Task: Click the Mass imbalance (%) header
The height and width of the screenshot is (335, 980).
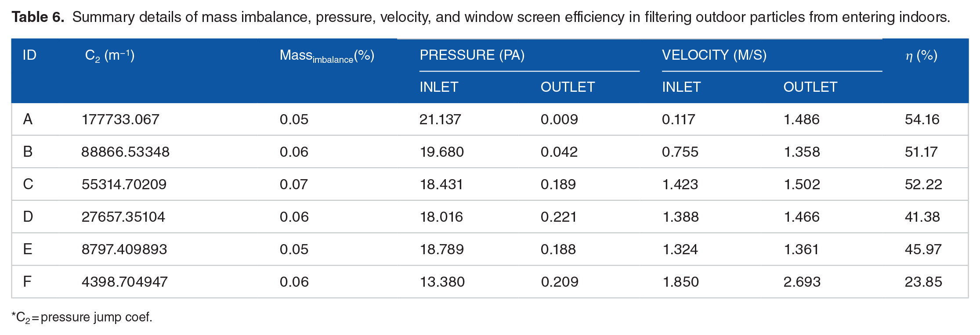Action: click(x=327, y=56)
